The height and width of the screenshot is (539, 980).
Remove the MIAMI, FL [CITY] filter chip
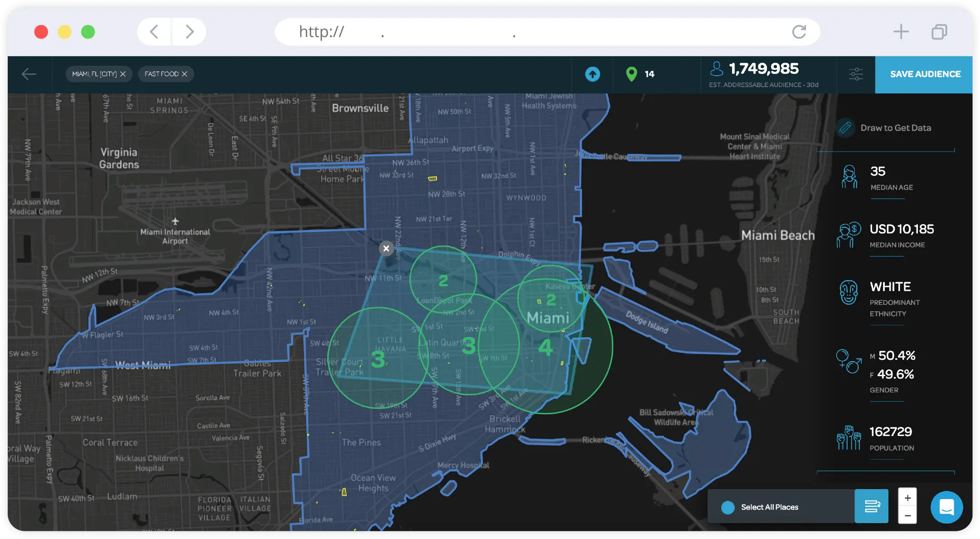(123, 74)
